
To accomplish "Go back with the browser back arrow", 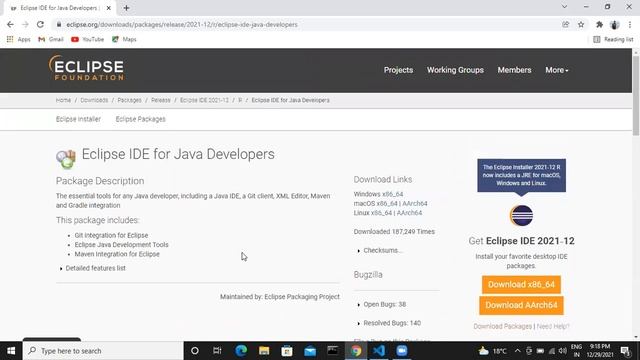I will click(10, 24).
